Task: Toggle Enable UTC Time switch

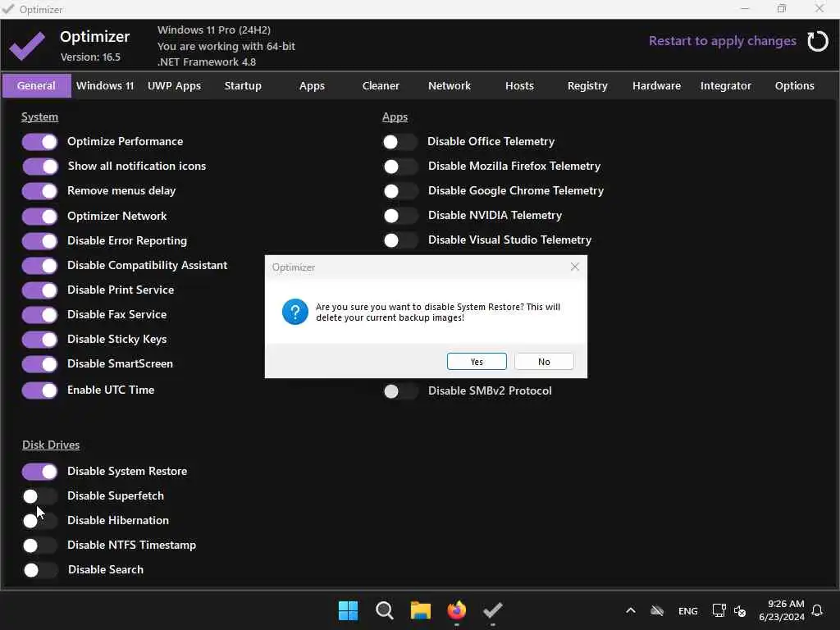Action: click(39, 390)
